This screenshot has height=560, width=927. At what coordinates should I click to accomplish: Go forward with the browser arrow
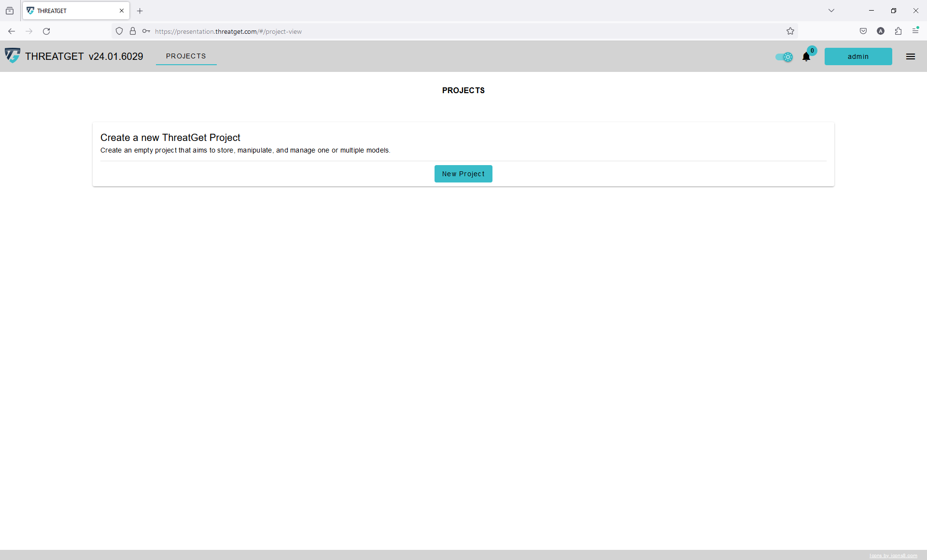point(29,31)
